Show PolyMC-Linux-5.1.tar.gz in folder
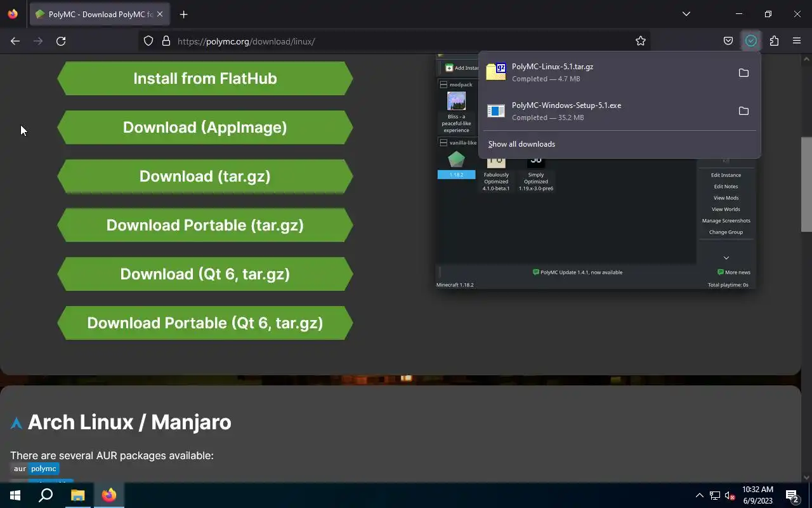Screen dimensions: 812x508 743,72
